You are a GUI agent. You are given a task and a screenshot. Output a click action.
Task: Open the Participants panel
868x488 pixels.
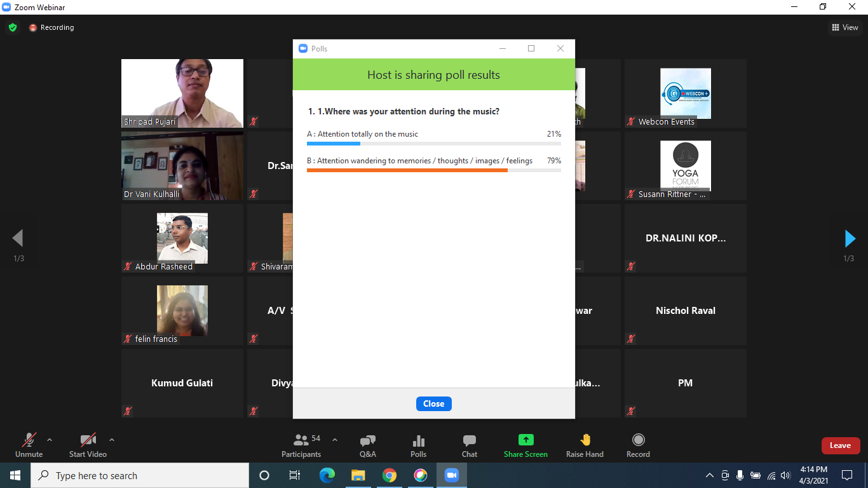pyautogui.click(x=301, y=445)
